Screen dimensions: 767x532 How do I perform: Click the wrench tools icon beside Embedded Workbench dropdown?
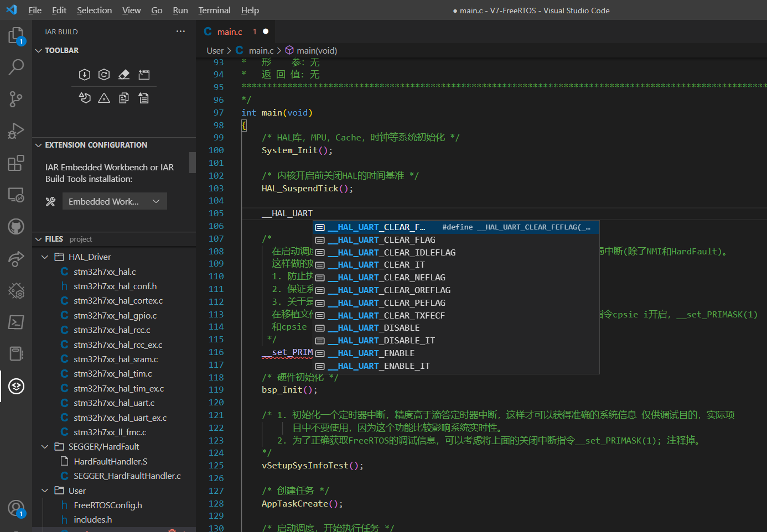[x=50, y=202]
